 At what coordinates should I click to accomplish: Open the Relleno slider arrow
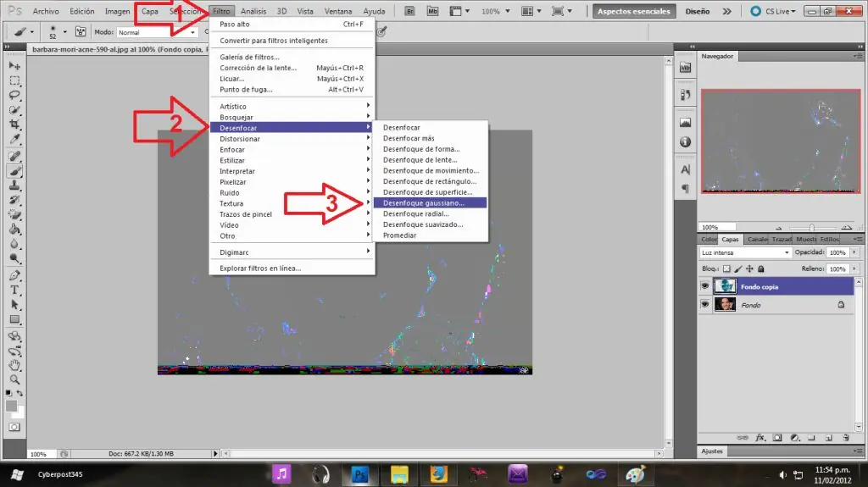tap(854, 269)
